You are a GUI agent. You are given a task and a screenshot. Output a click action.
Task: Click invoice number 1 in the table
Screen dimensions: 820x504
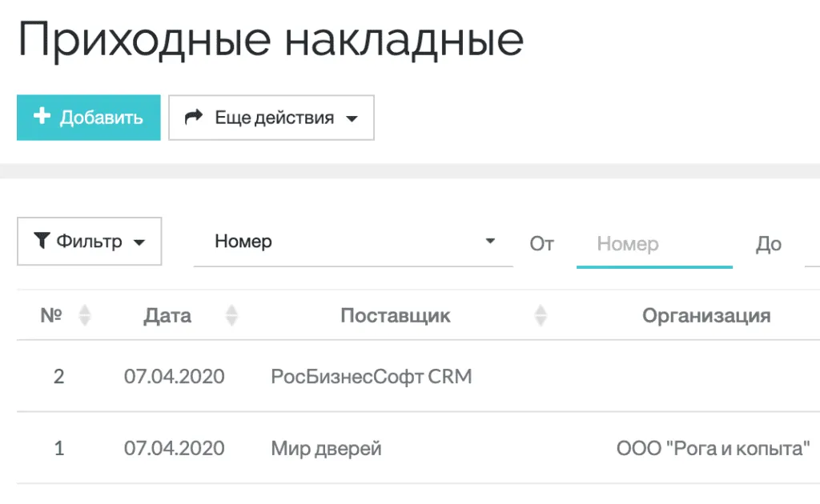58,448
